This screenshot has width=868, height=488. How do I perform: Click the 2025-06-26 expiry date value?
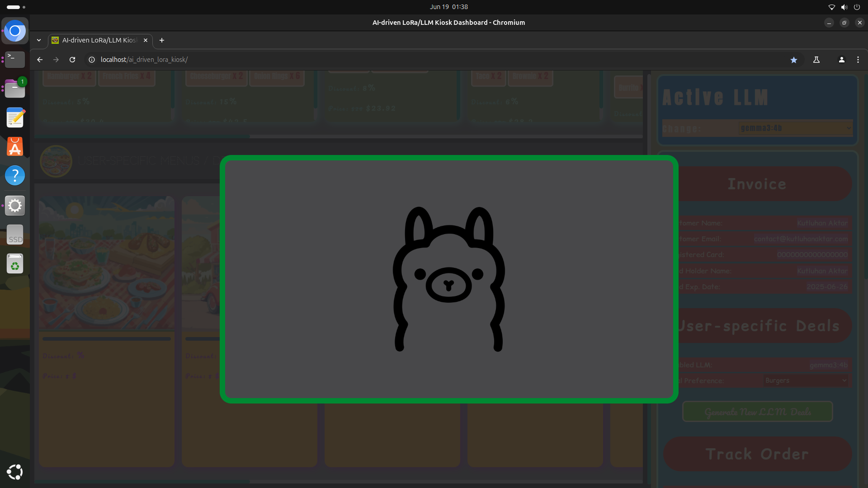tap(827, 287)
